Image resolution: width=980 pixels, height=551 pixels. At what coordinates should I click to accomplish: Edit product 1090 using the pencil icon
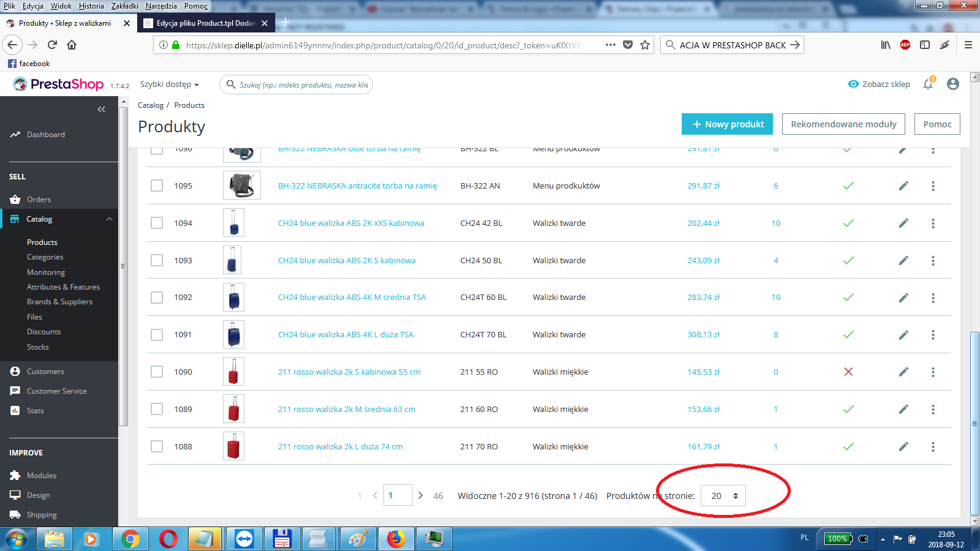coord(903,372)
